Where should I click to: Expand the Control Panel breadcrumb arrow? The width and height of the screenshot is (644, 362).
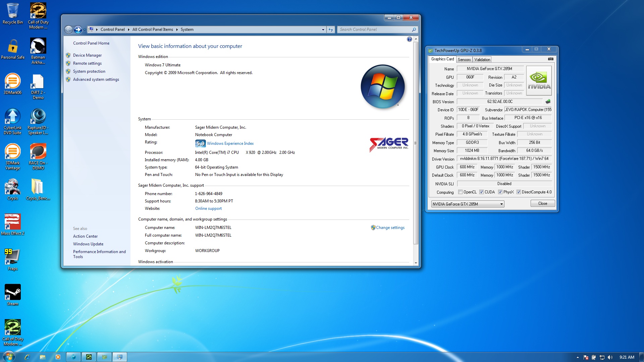(129, 29)
